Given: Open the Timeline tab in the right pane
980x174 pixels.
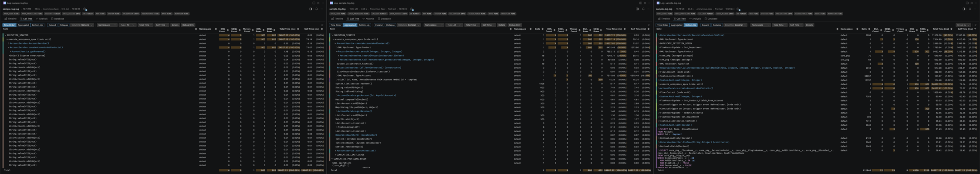Looking at the screenshot, I should tap(664, 19).
